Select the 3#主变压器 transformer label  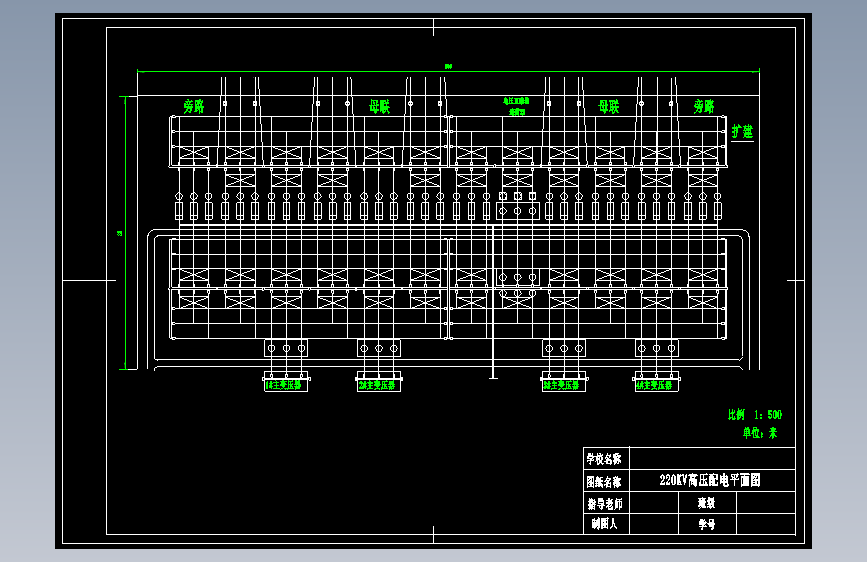pos(563,385)
